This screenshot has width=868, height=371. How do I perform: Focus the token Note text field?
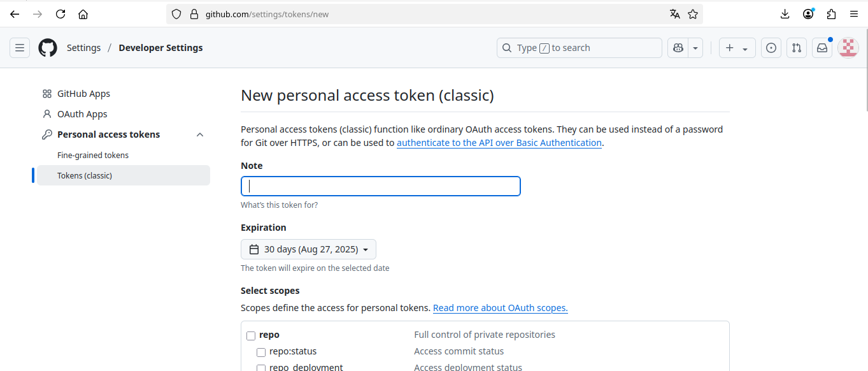pos(380,186)
